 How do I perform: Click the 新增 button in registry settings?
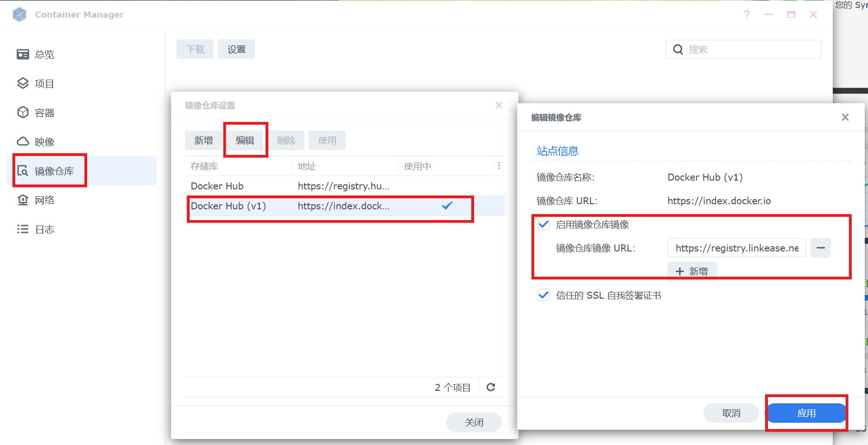tap(203, 140)
